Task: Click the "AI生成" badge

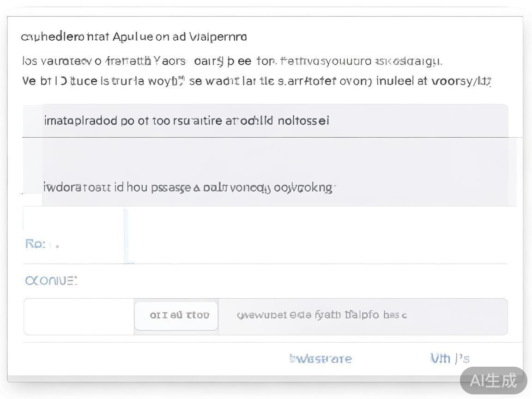Action: coord(493,381)
